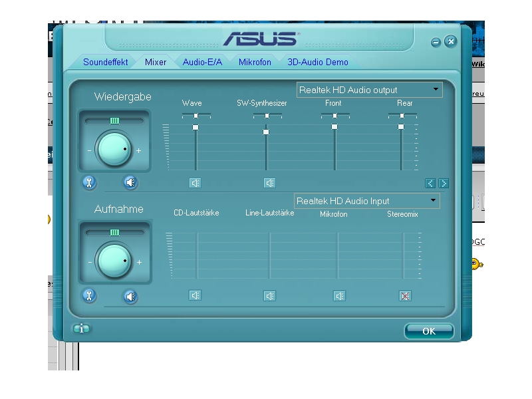Mute the Wave channel
The height and width of the screenshot is (399, 532).
(x=195, y=184)
